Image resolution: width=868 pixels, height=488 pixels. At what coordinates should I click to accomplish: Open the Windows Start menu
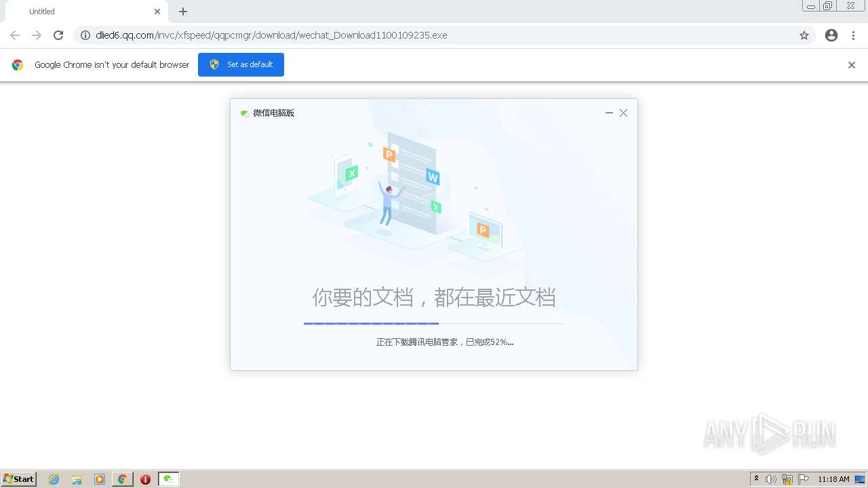(19, 479)
